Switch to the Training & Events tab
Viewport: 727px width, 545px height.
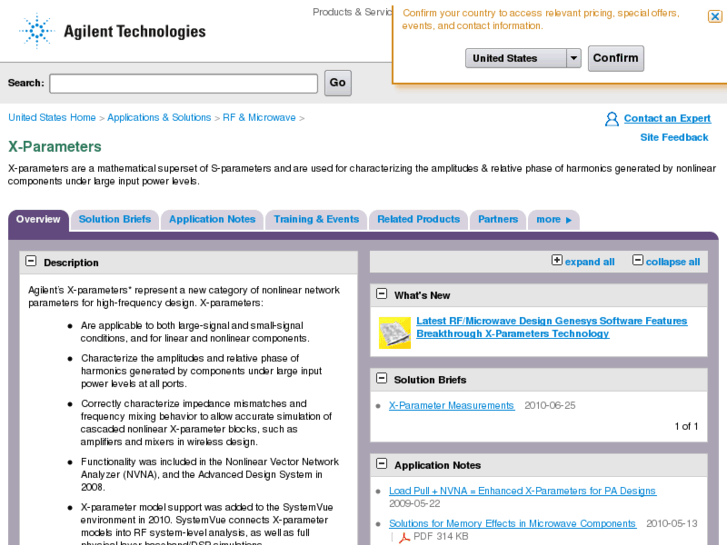316,219
